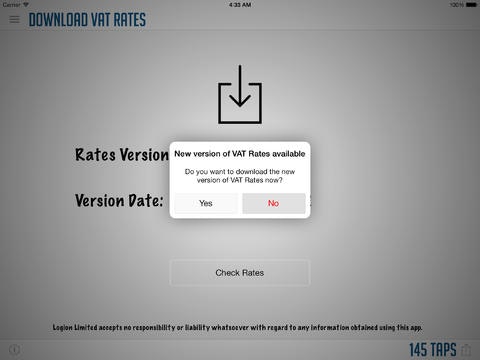The image size is (480, 360).
Task: Tap the alert message about downloading now
Action: point(240,176)
